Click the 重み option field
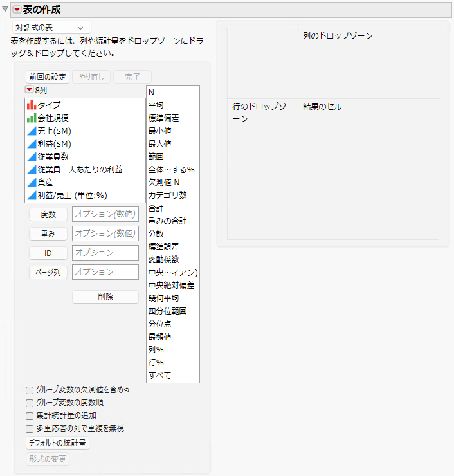This screenshot has height=476, width=454. click(x=105, y=233)
